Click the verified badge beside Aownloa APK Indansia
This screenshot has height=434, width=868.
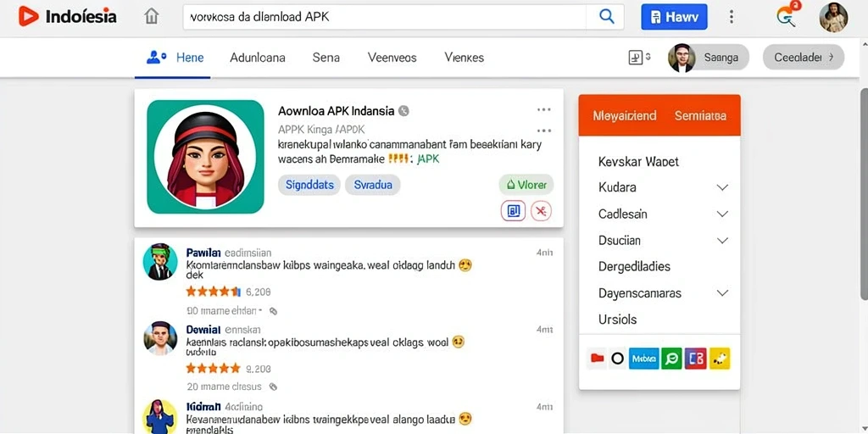pos(404,111)
